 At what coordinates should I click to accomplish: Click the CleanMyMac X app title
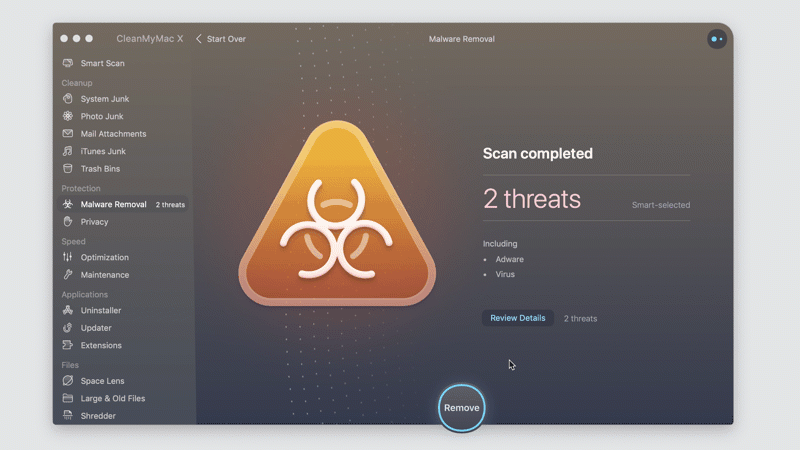coord(149,39)
